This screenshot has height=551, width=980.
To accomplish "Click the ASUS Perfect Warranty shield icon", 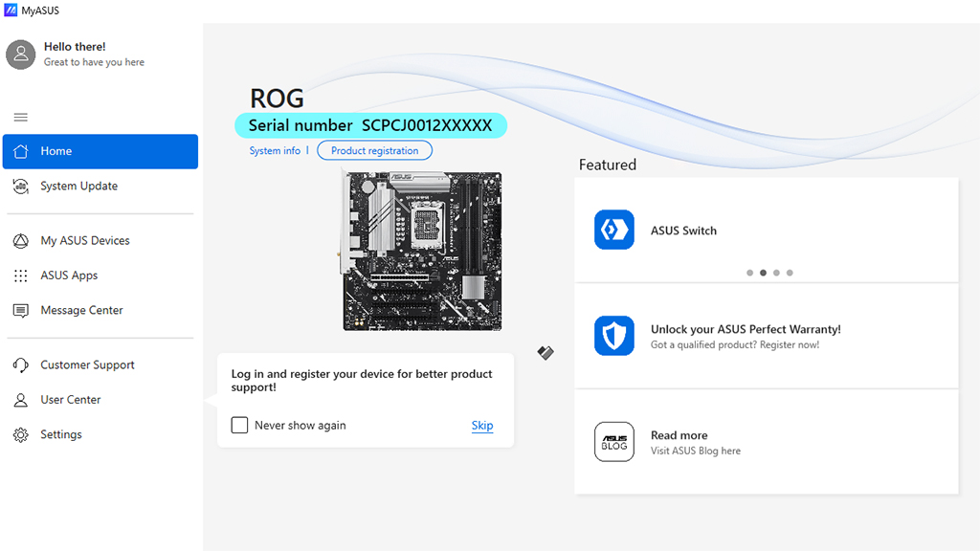I will [x=613, y=336].
